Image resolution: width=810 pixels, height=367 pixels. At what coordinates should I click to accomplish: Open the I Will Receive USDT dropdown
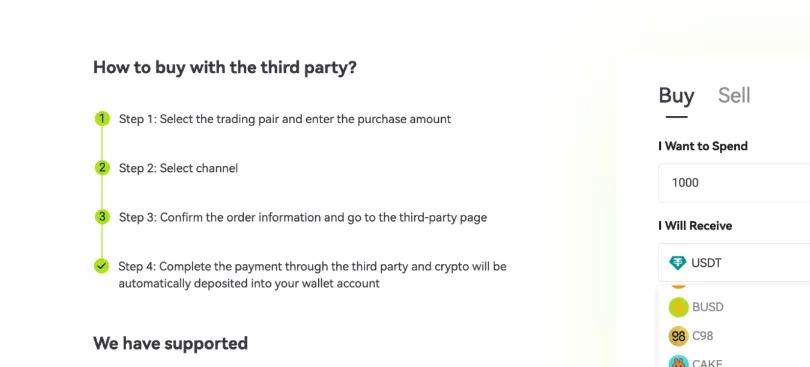pos(734,263)
